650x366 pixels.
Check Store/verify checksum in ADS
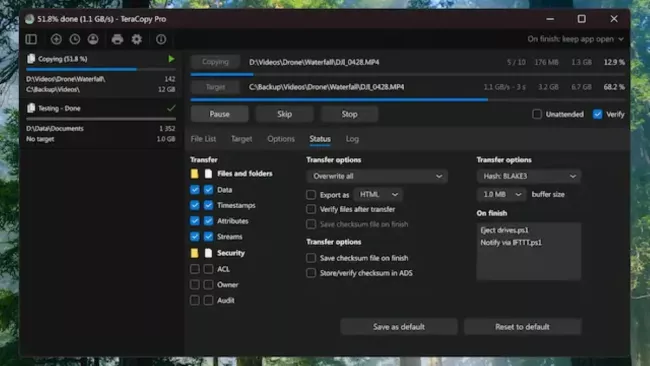pyautogui.click(x=311, y=273)
